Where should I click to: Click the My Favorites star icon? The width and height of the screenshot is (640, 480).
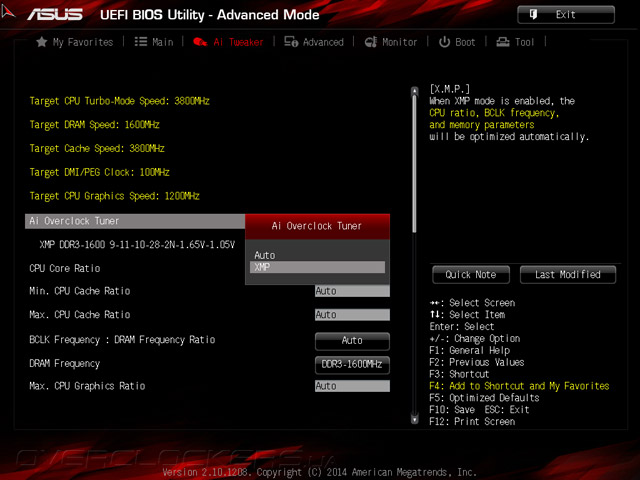click(x=42, y=42)
